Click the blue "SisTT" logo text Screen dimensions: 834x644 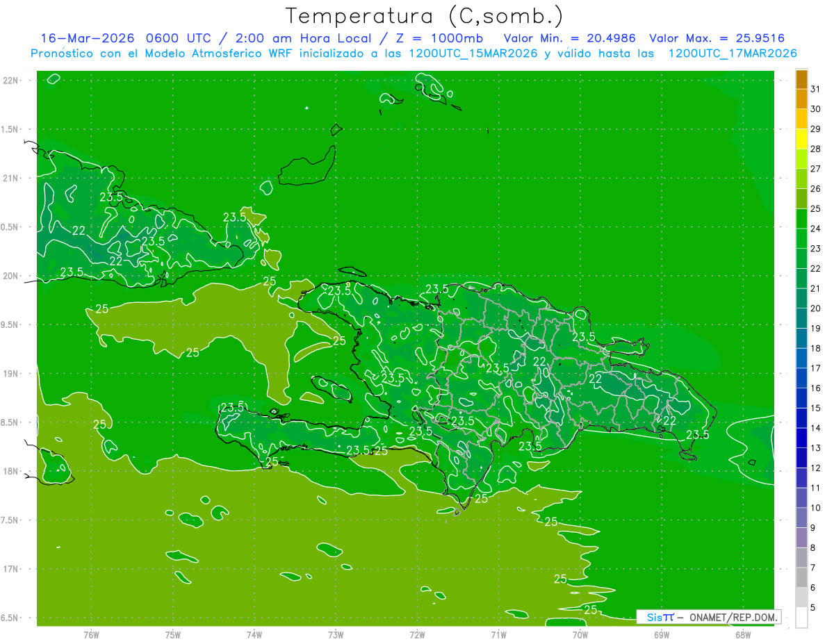[x=660, y=617]
